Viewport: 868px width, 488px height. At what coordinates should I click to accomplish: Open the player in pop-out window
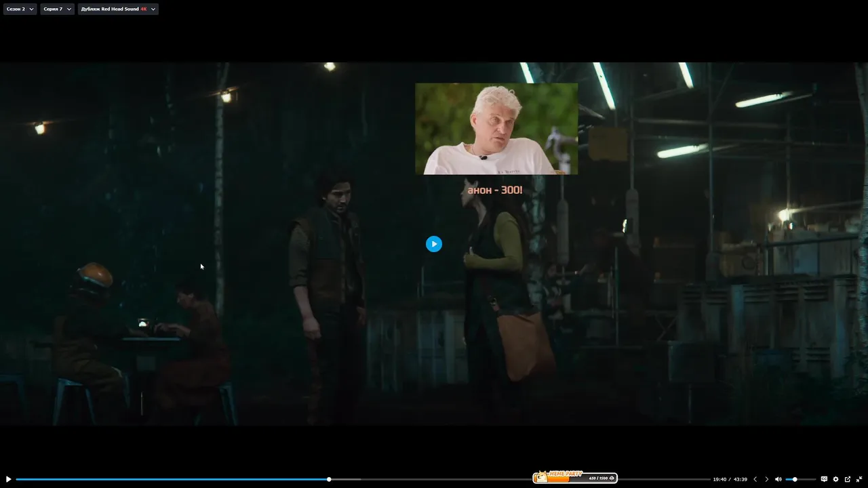848,479
